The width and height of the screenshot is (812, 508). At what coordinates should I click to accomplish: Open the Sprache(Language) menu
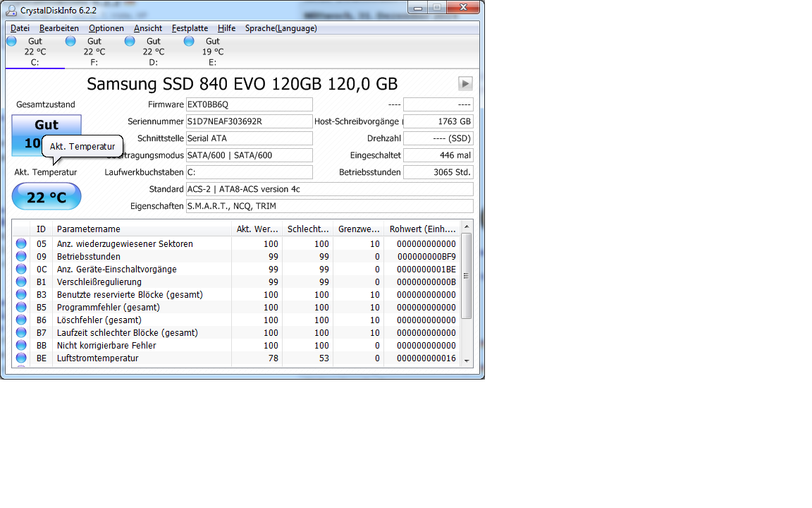click(x=281, y=28)
